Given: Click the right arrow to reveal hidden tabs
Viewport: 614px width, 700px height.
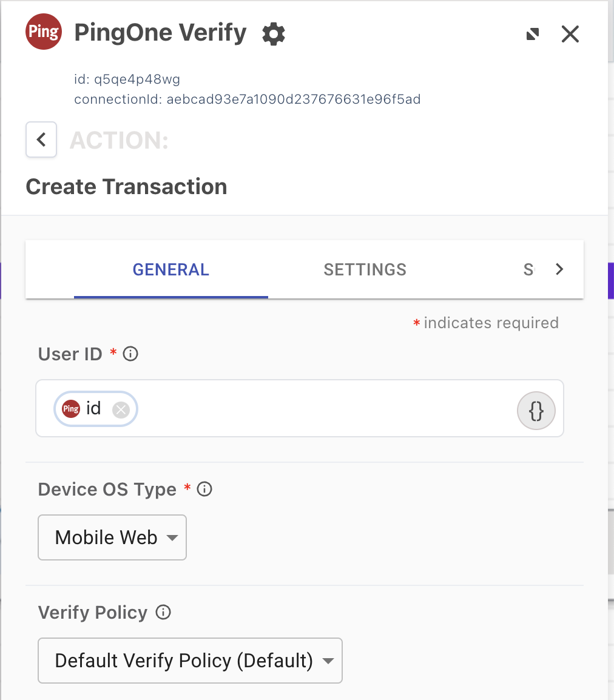Looking at the screenshot, I should 559,269.
